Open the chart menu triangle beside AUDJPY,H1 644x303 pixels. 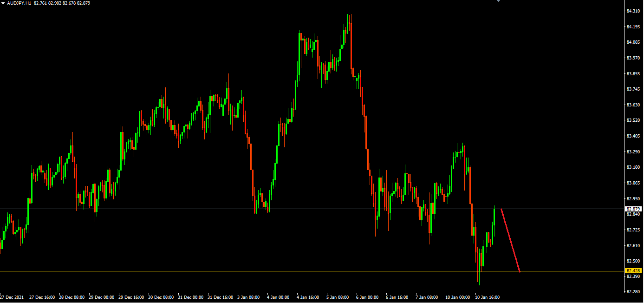3,3
